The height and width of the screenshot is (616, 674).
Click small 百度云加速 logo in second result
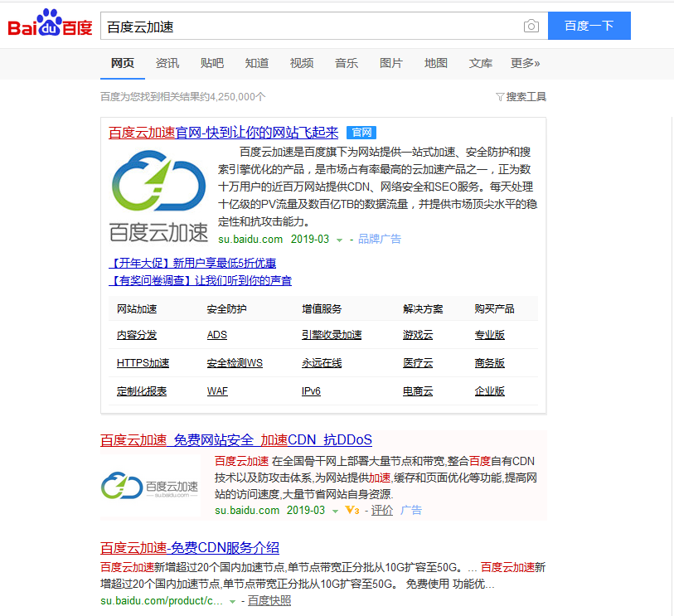coord(150,486)
